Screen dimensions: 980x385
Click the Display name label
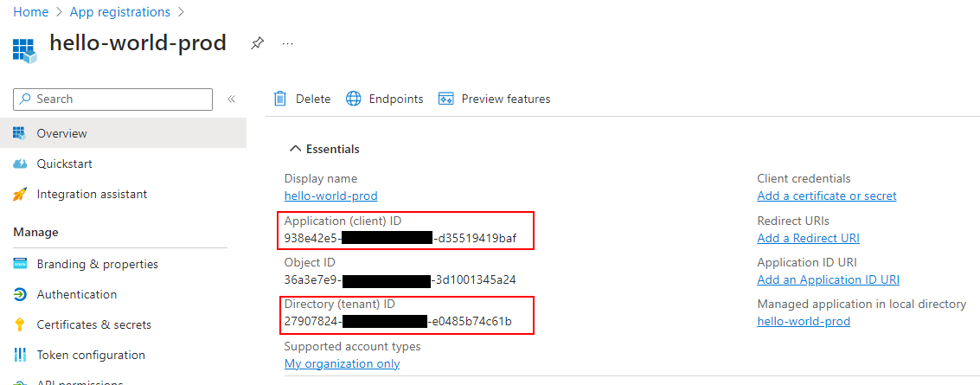point(321,179)
